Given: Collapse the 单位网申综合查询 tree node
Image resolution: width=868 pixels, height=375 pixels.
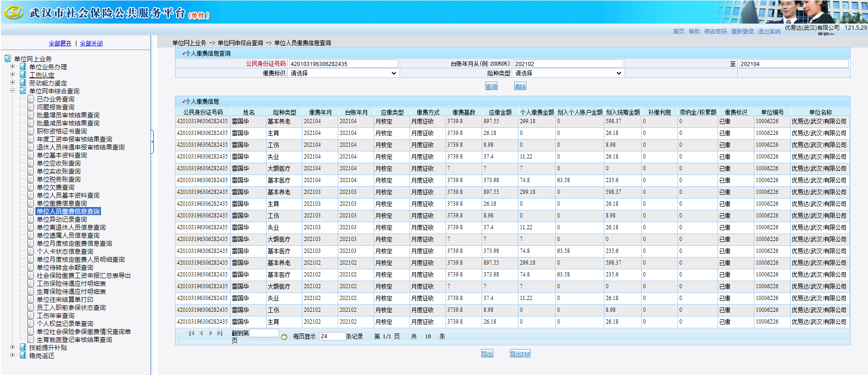Looking at the screenshot, I should tap(13, 91).
